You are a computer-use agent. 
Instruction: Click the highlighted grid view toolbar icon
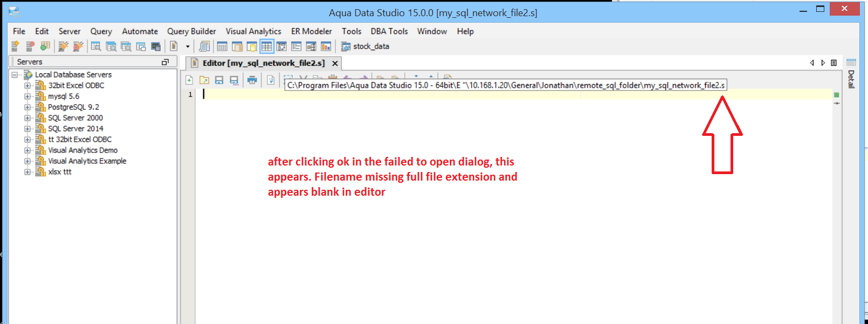[266, 46]
